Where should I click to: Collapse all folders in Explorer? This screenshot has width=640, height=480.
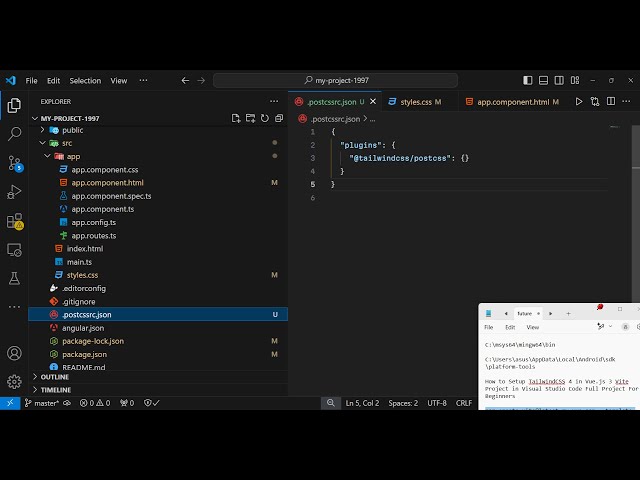click(279, 118)
